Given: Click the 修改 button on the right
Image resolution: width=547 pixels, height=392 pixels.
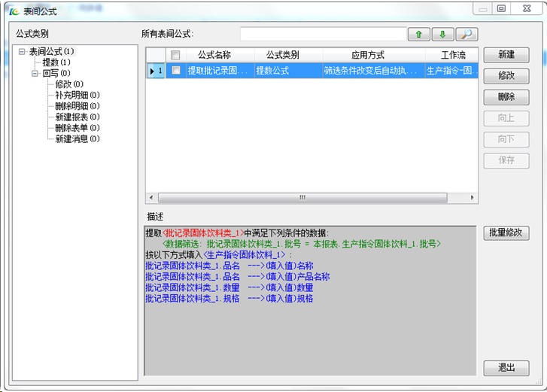Looking at the screenshot, I should [x=506, y=76].
